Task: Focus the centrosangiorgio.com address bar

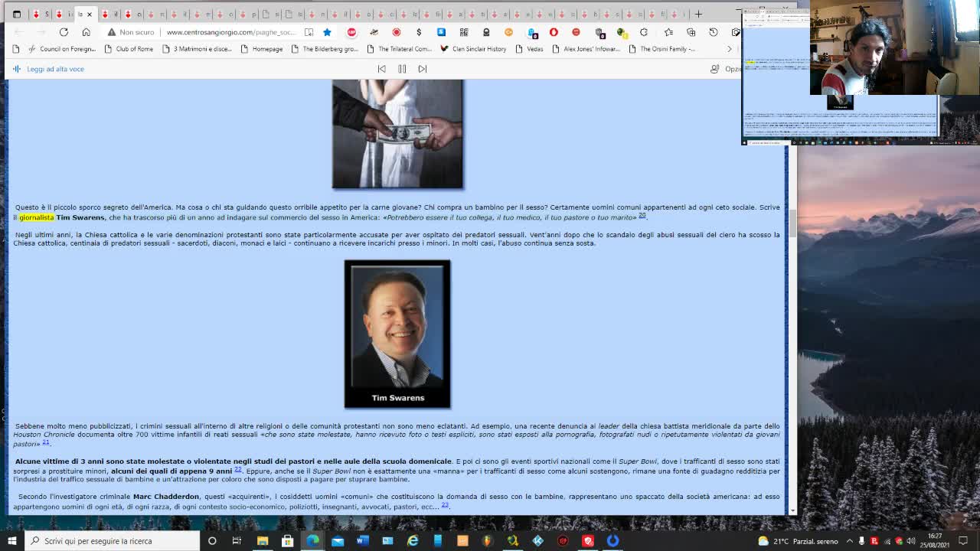Action: [230, 32]
